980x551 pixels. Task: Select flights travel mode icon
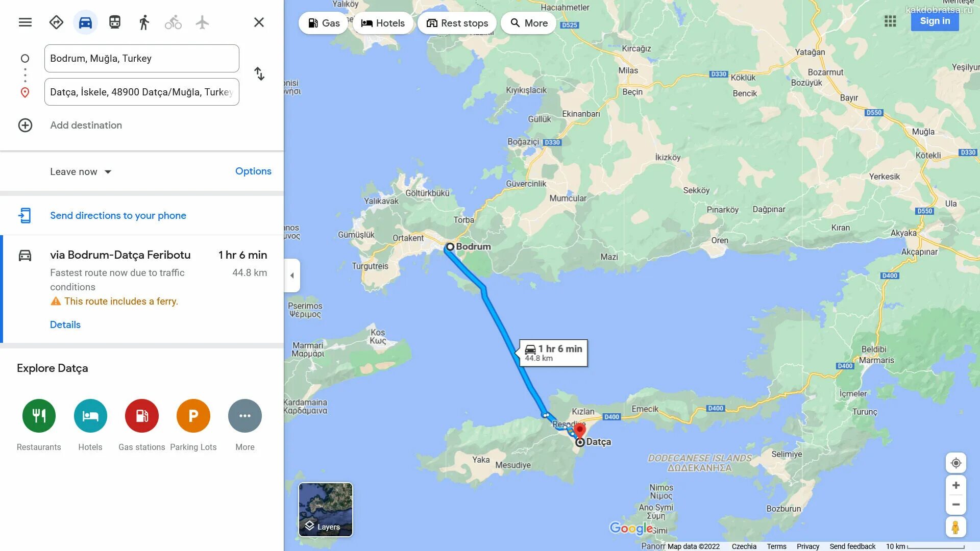(202, 22)
